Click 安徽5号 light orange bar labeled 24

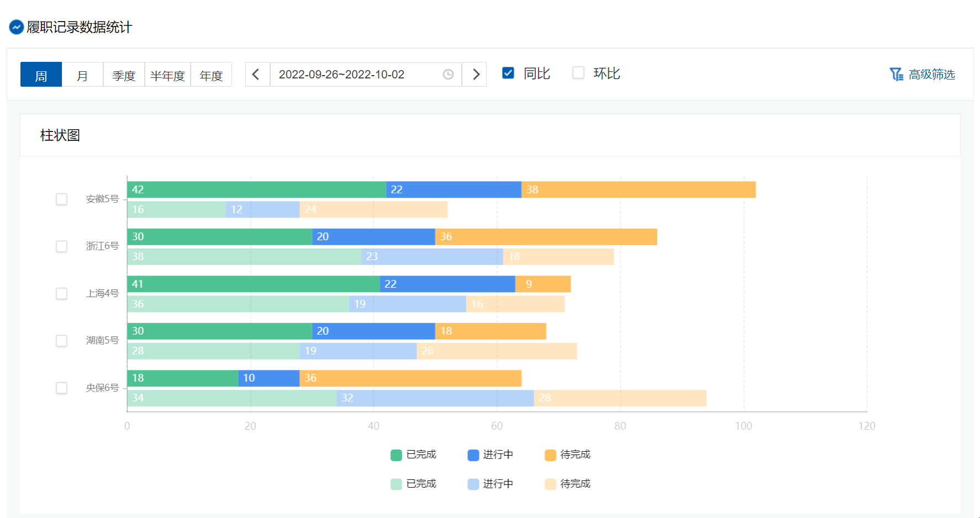[373, 209]
